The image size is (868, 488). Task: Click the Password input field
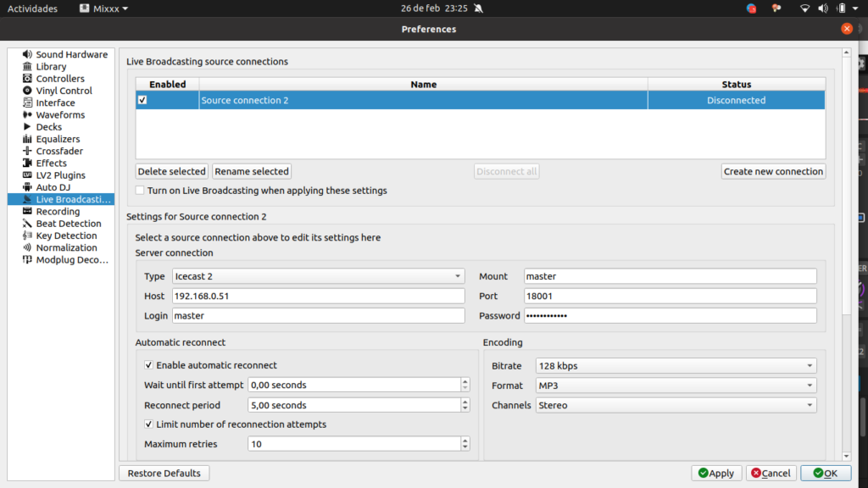(670, 316)
